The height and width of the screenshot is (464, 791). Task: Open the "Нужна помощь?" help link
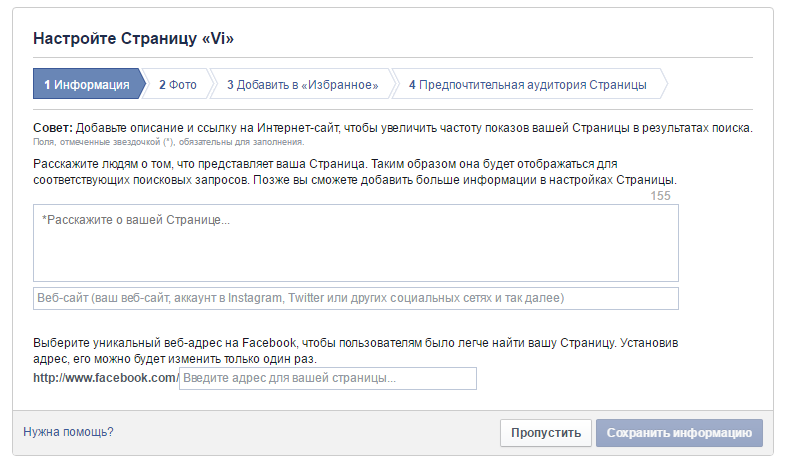pyautogui.click(x=68, y=432)
